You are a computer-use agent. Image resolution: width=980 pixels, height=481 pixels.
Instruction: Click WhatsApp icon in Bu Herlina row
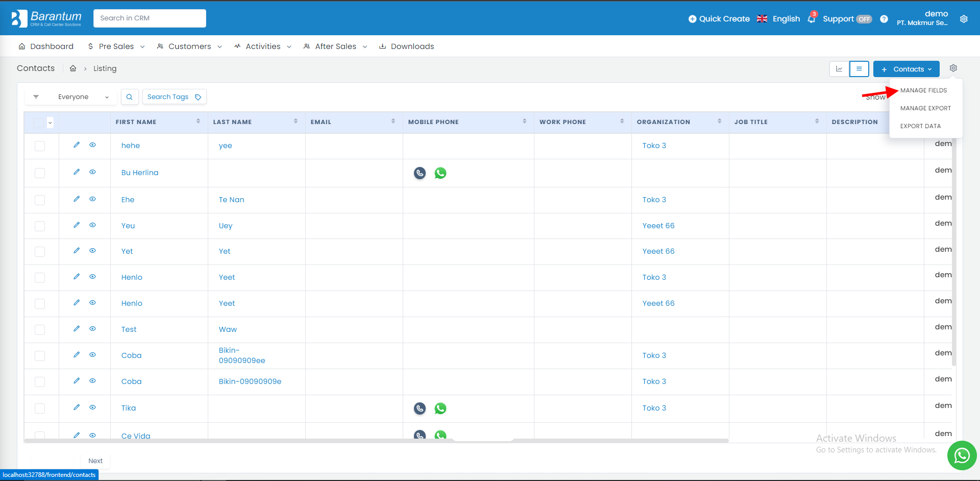coord(440,173)
